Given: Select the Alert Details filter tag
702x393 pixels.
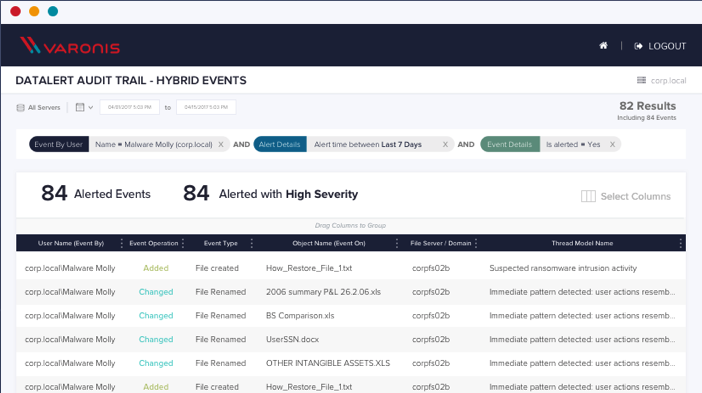Looking at the screenshot, I should pyautogui.click(x=280, y=145).
